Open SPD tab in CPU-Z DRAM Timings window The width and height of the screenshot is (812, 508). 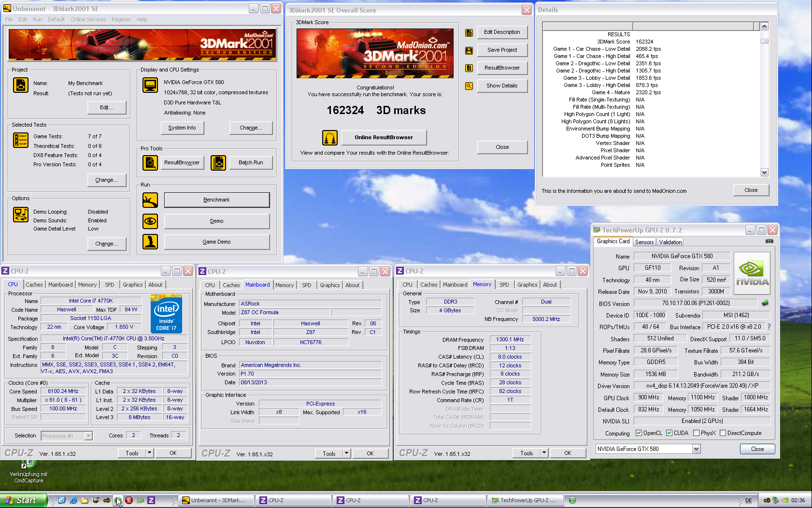(504, 285)
